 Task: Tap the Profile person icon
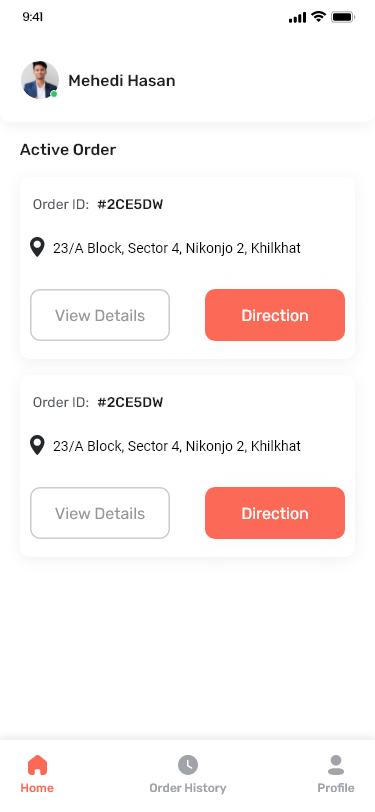(336, 765)
